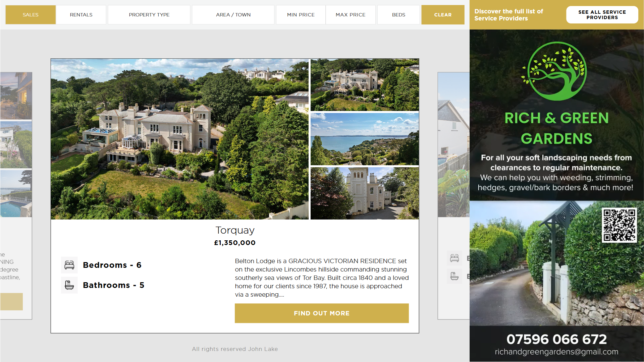This screenshot has width=644, height=362.
Task: Expand the AREA / TOWN filter
Action: click(233, 15)
